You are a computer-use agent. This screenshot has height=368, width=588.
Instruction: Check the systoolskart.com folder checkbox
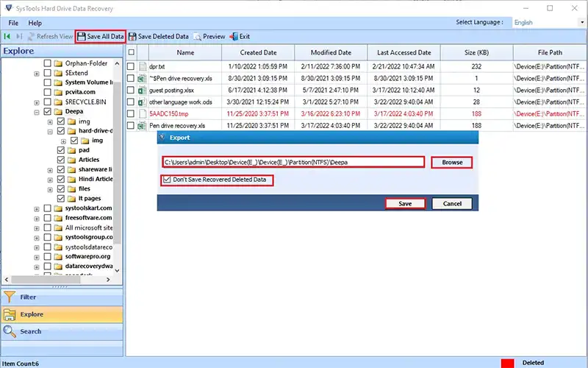point(47,208)
